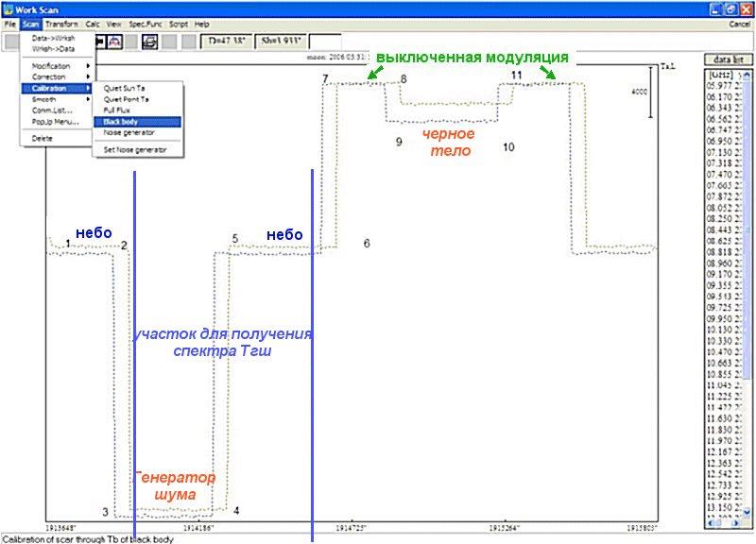Click the empty field beside Sh=3.933
756x544 pixels.
(x=325, y=42)
